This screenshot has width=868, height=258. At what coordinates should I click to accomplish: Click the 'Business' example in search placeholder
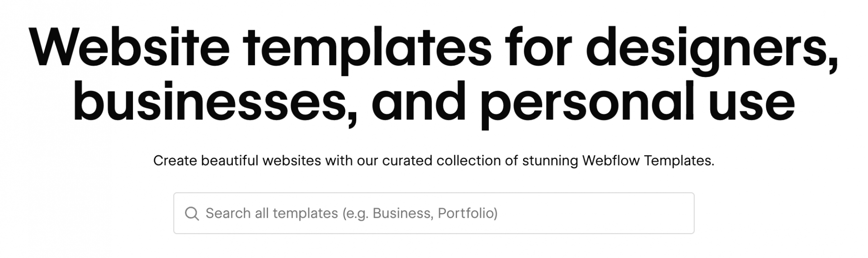tap(401, 213)
